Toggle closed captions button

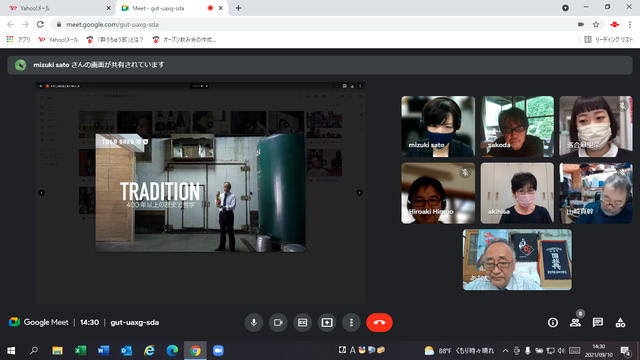coord(302,322)
